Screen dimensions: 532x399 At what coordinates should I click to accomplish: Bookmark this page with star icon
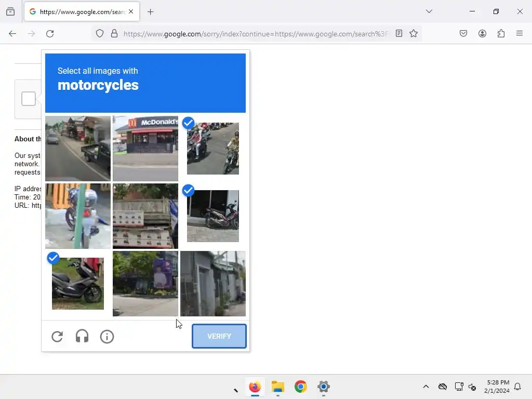coord(413,33)
